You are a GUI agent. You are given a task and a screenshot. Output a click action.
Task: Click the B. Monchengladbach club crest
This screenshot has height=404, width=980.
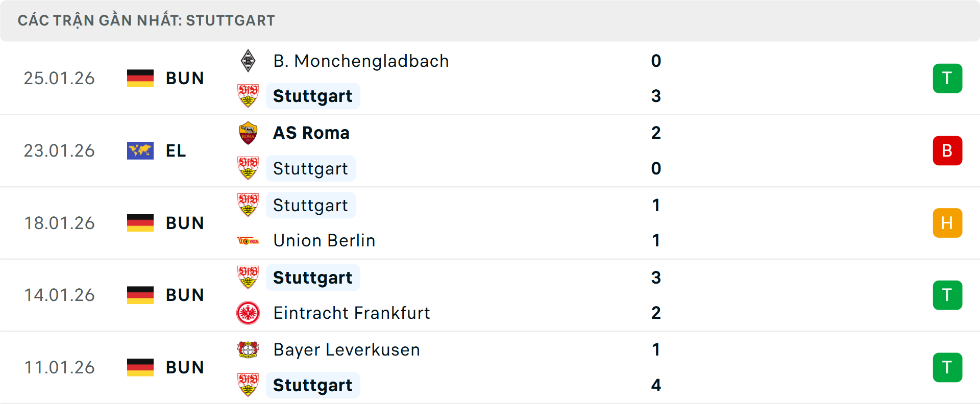249,61
